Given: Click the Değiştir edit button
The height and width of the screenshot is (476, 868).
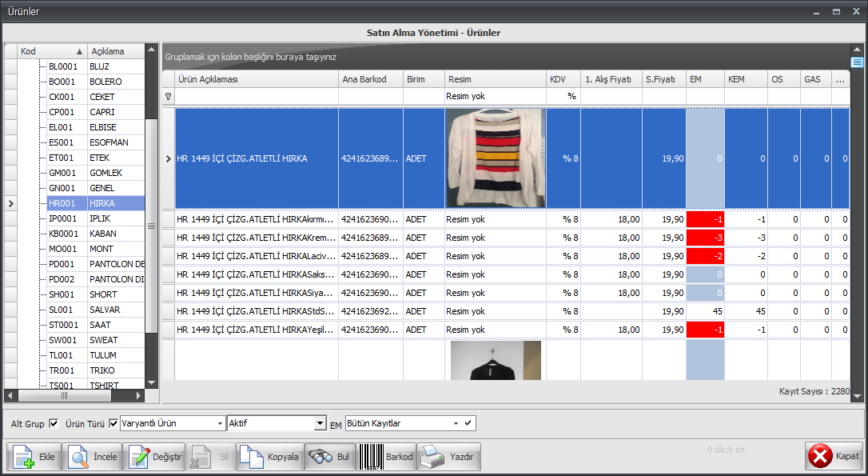Looking at the screenshot, I should tap(155, 457).
